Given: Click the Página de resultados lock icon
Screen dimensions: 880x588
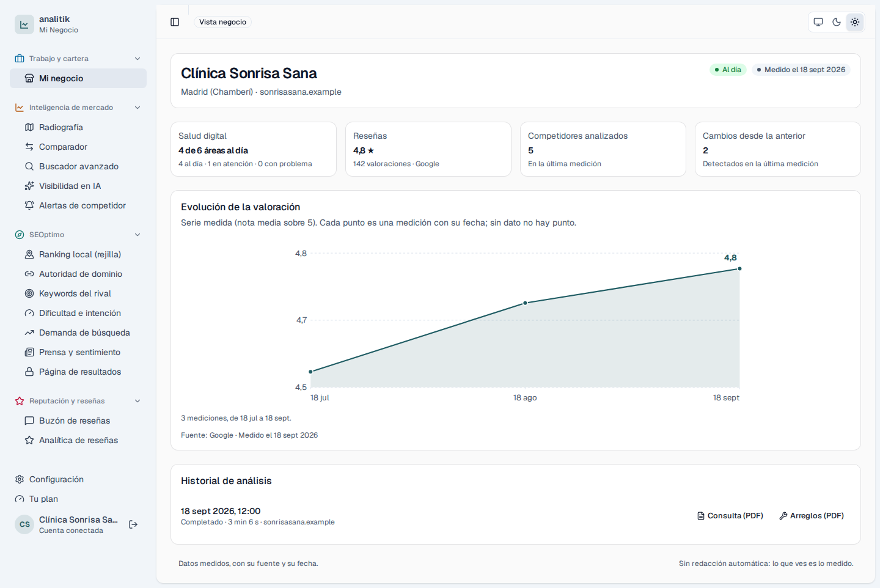Looking at the screenshot, I should [29, 372].
